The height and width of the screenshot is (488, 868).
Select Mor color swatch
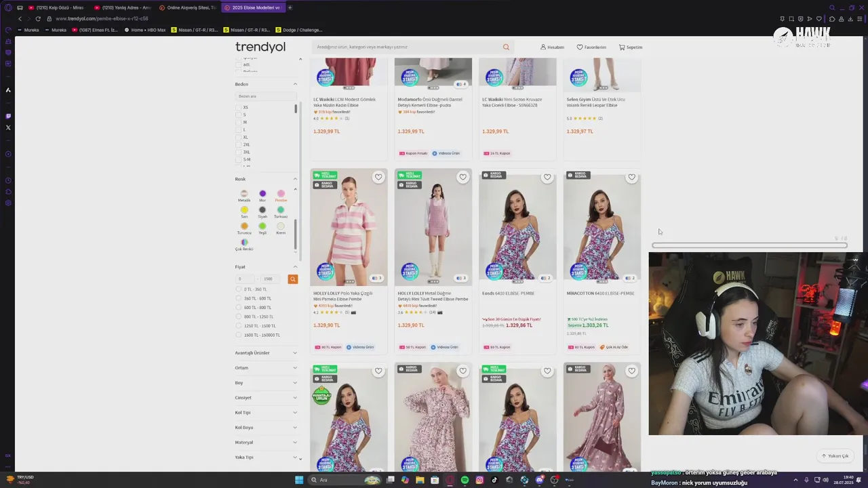(262, 195)
